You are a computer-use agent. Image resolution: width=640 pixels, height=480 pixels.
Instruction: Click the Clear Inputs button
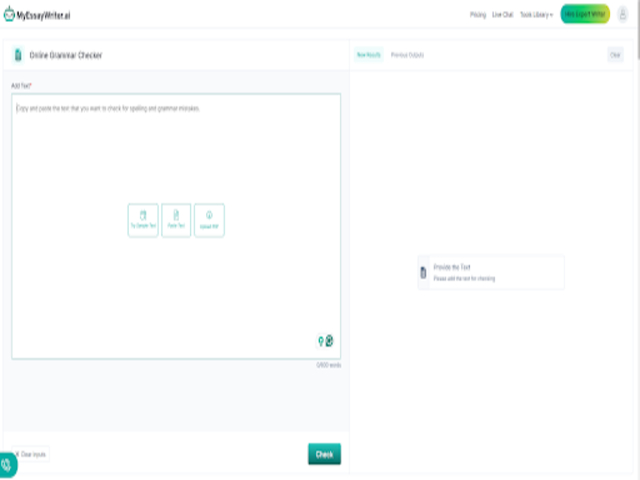click(x=30, y=454)
